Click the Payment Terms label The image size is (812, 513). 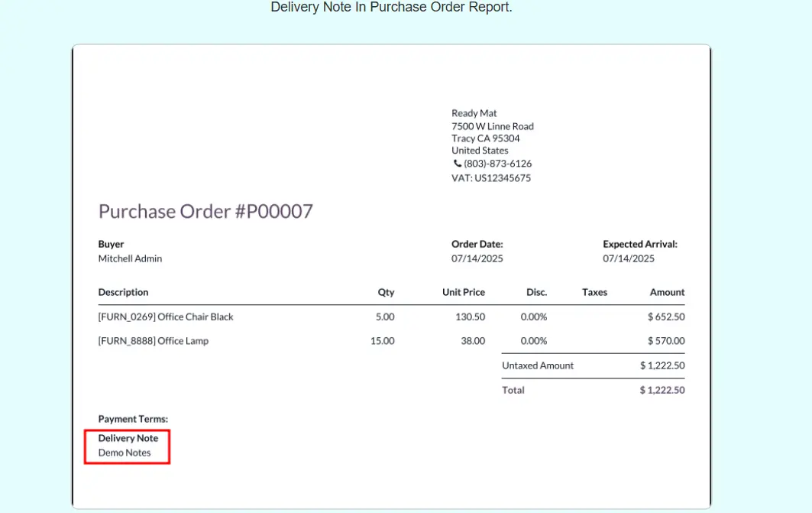[133, 419]
